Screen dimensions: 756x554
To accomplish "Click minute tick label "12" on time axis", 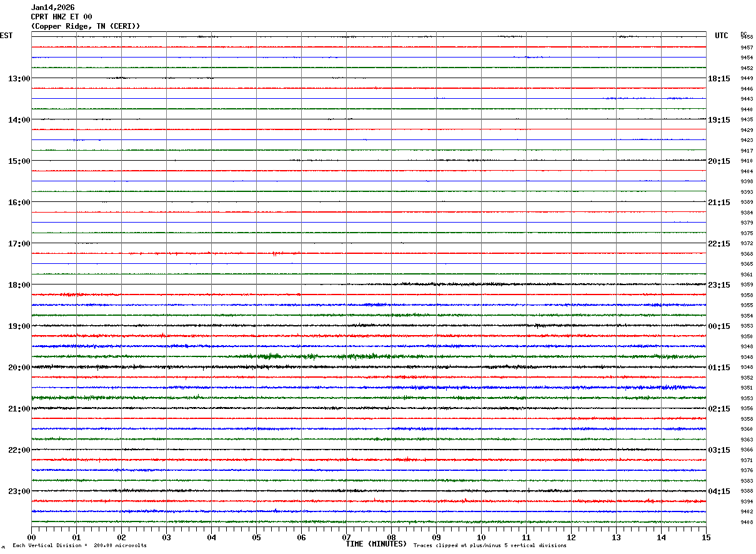I will pos(571,538).
